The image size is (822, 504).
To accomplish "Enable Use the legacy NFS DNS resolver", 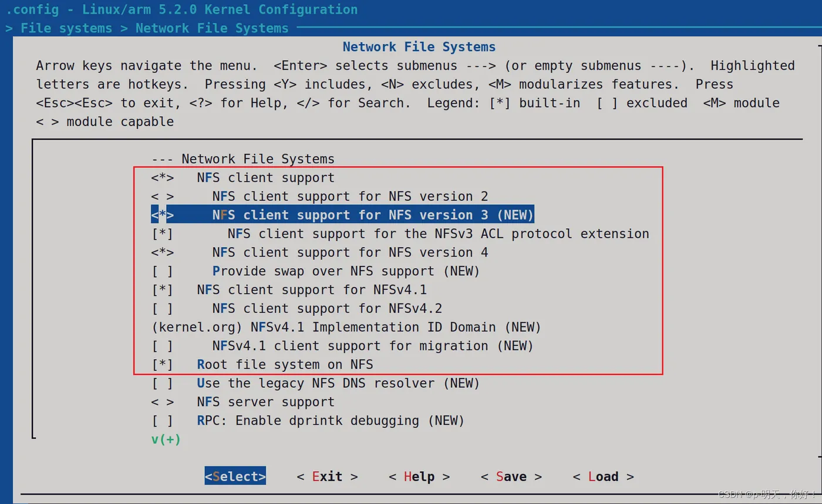I will (x=163, y=384).
